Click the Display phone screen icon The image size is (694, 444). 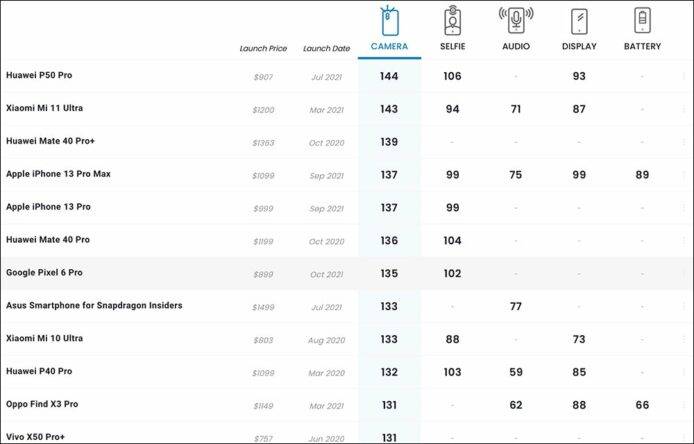tap(579, 22)
